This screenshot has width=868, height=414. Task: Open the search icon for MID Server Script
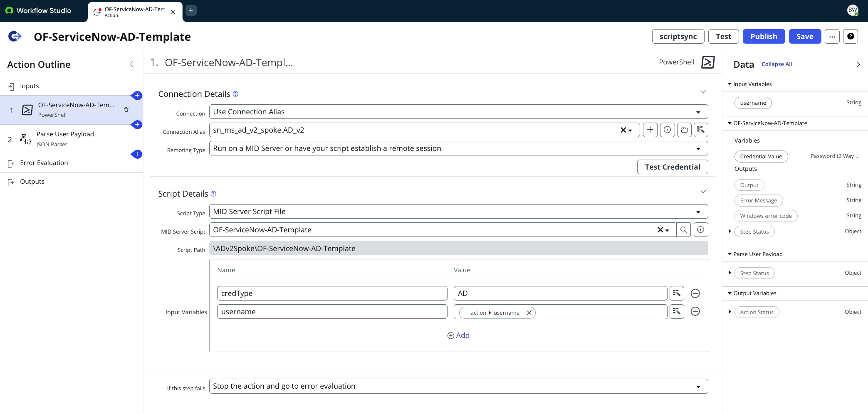pos(683,229)
